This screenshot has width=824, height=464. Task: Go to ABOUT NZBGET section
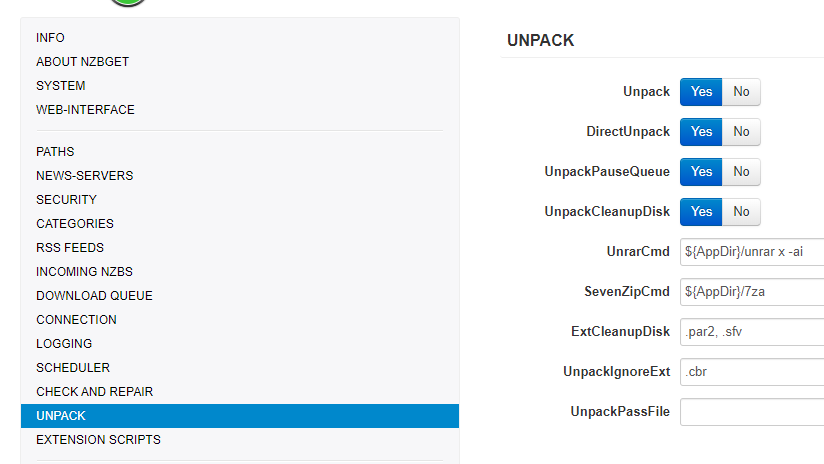[x=82, y=62]
